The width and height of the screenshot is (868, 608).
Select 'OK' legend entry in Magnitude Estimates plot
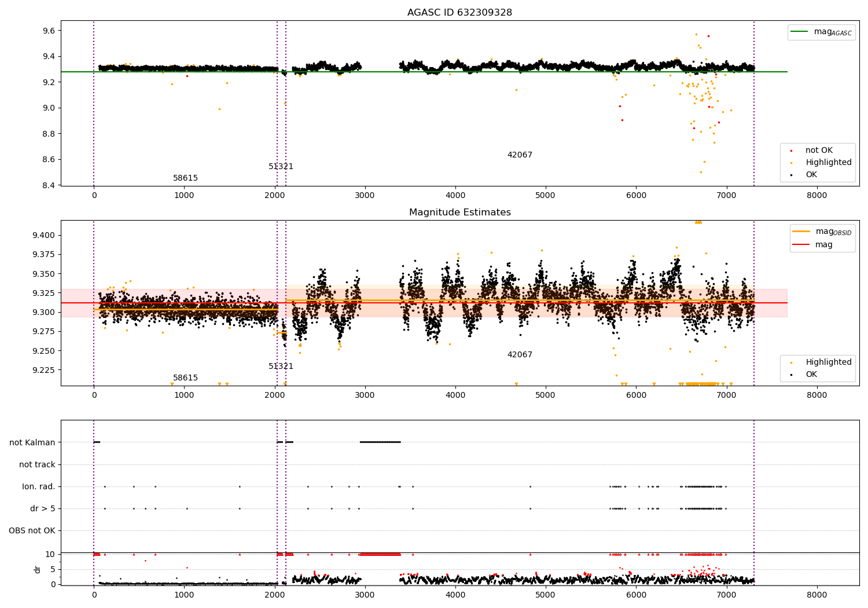[811, 375]
